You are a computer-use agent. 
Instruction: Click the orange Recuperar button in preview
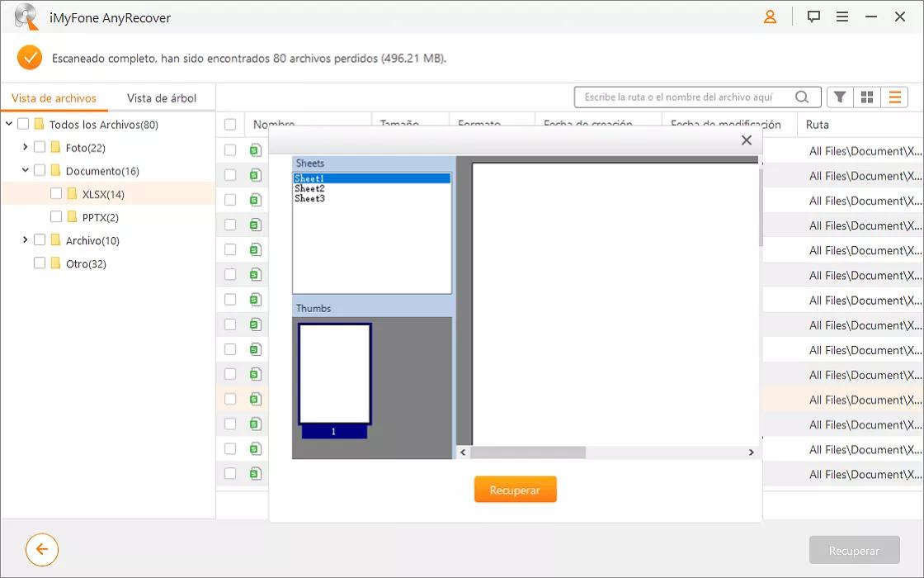coord(515,490)
